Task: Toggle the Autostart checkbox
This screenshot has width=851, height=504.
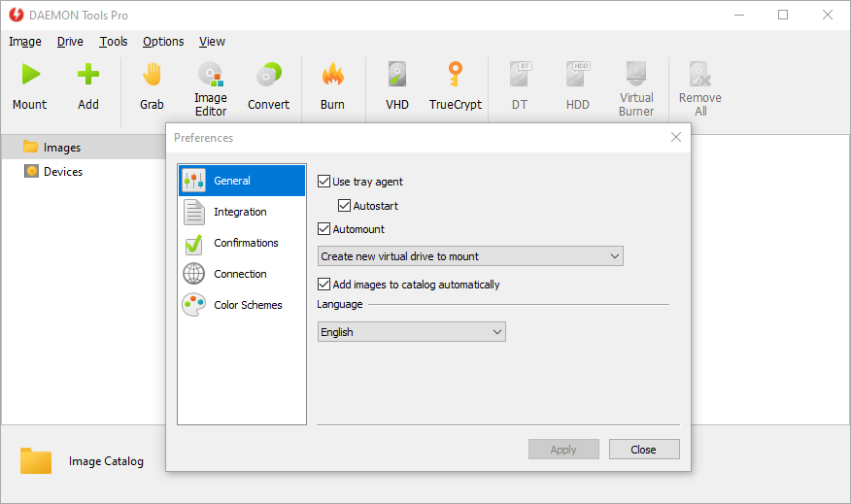Action: [344, 206]
